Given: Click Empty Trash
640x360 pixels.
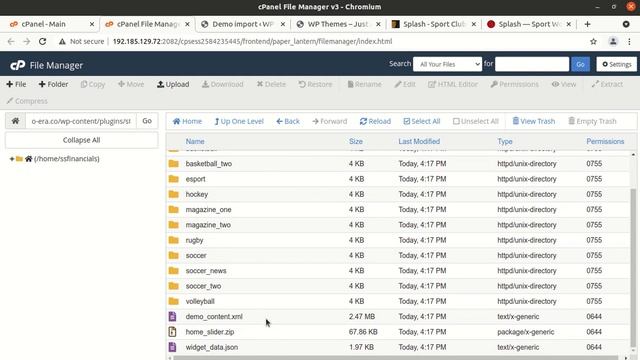Looking at the screenshot, I should 592,121.
